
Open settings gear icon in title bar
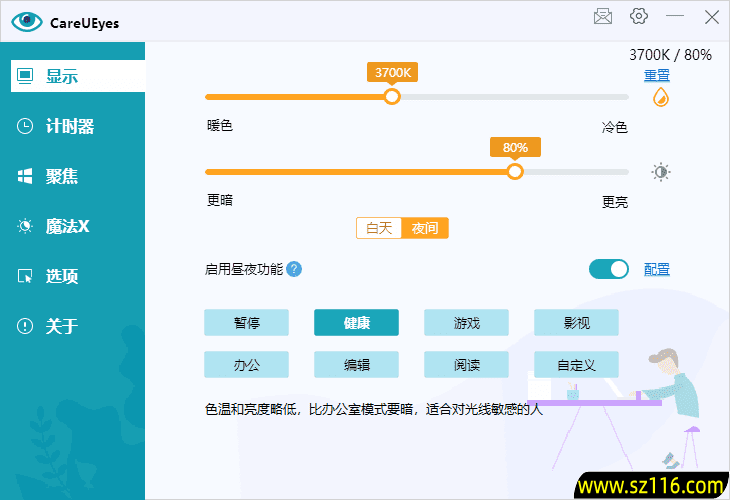click(639, 16)
